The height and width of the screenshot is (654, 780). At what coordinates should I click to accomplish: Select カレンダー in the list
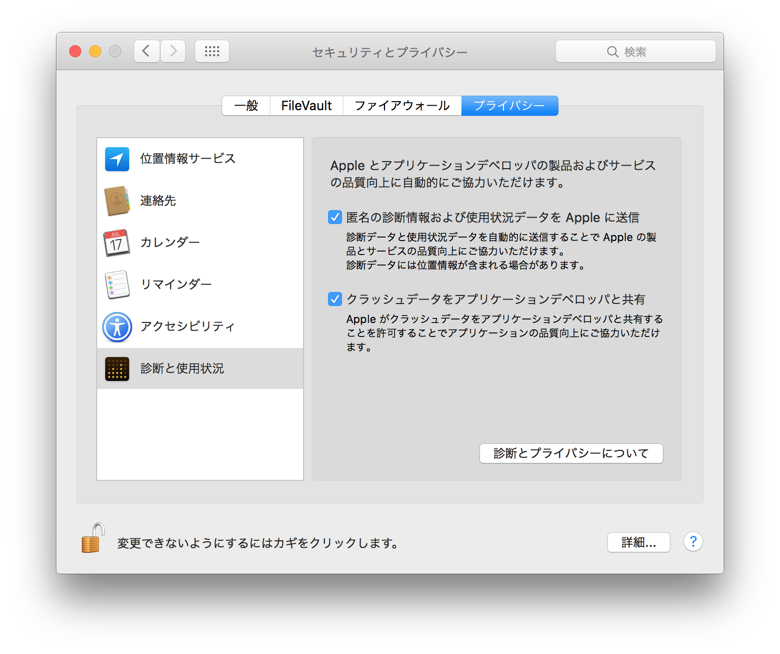(x=200, y=243)
